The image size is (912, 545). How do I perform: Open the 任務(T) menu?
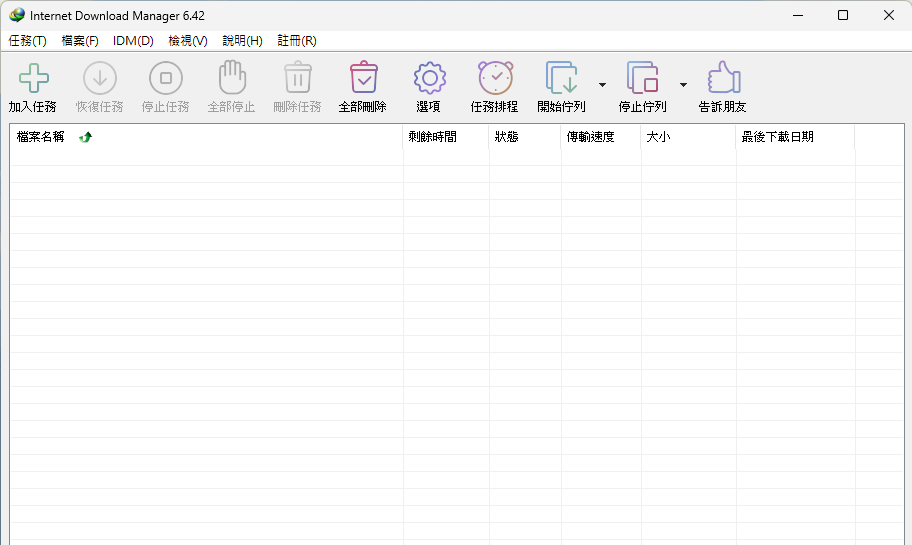click(27, 41)
